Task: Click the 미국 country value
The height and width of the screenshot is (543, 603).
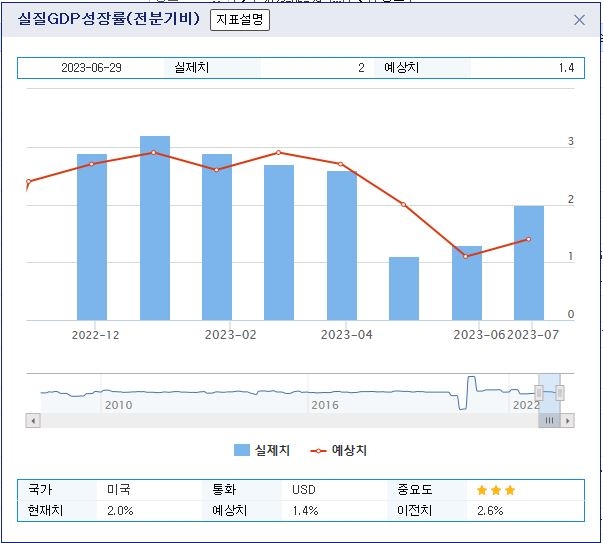Action: coord(119,490)
